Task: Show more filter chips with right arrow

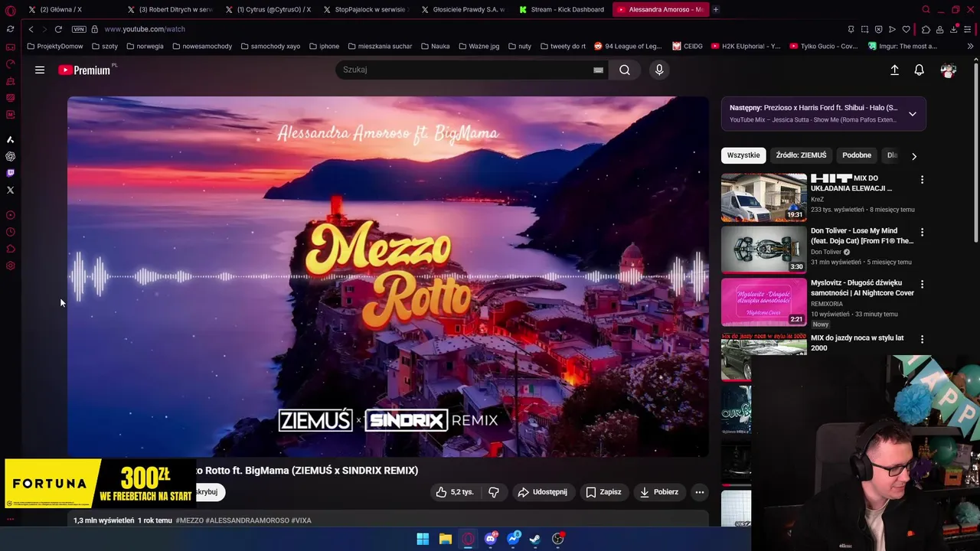Action: coord(913,156)
